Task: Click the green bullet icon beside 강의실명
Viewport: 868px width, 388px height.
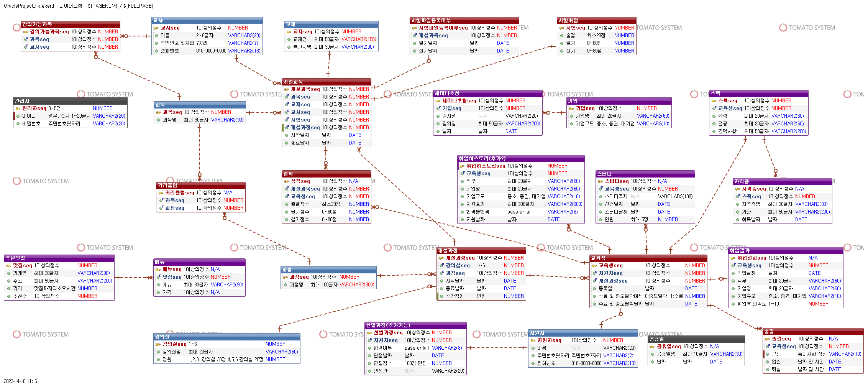Action: (x=158, y=352)
